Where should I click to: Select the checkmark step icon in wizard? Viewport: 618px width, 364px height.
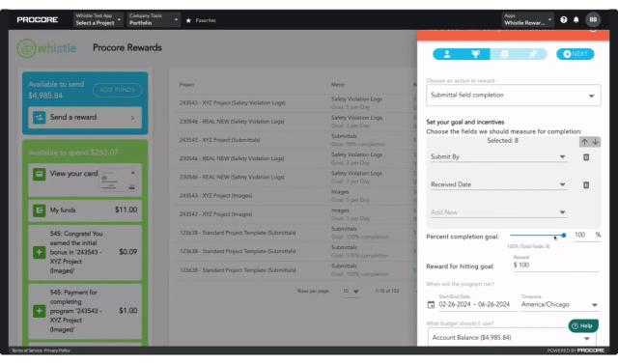pos(504,54)
